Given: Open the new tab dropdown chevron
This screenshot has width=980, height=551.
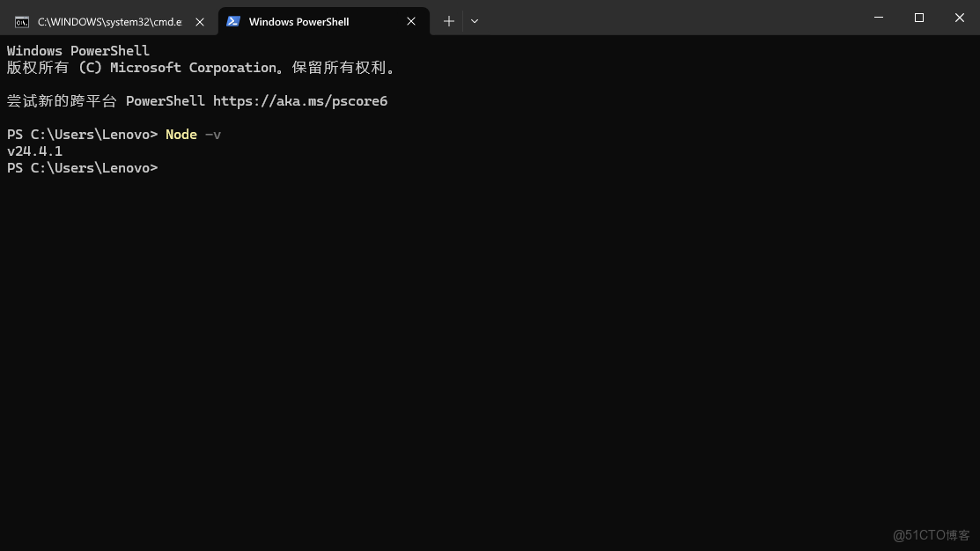Looking at the screenshot, I should (474, 21).
